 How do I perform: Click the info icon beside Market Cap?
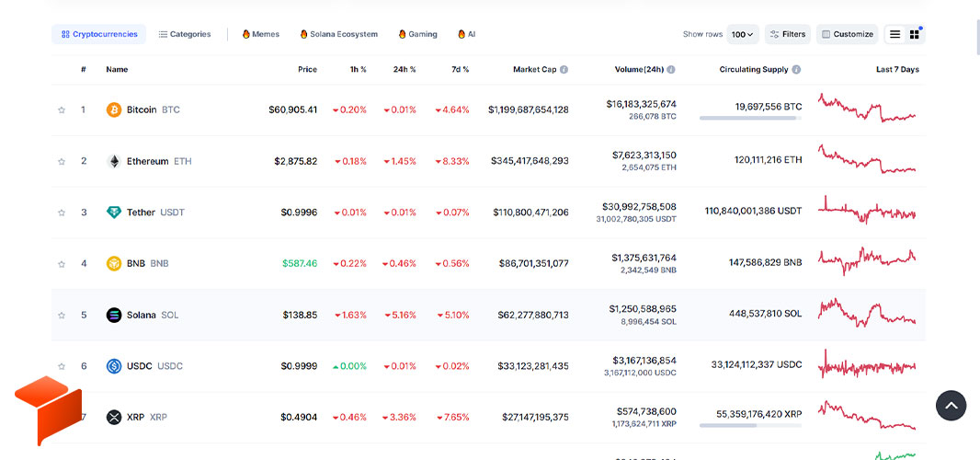click(x=564, y=70)
